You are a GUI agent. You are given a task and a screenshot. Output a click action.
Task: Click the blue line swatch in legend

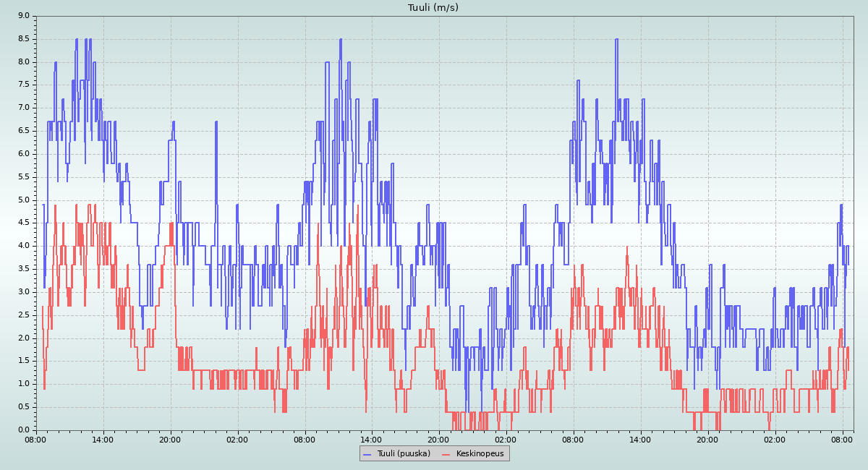367,453
